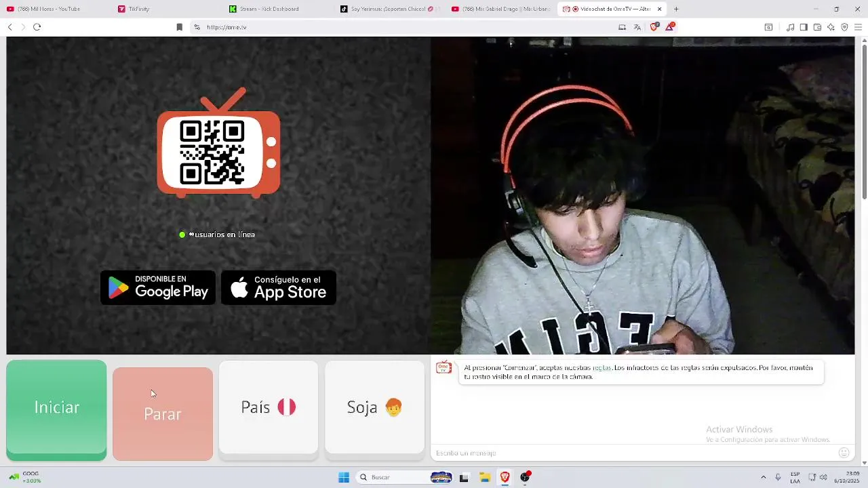Open Brave Shields lion icon
The width and height of the screenshot is (868, 488).
pyautogui.click(x=654, y=26)
